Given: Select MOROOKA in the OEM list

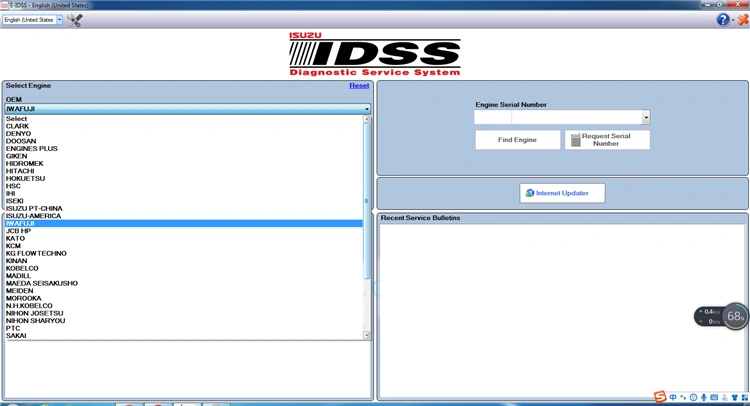Looking at the screenshot, I should (184, 298).
